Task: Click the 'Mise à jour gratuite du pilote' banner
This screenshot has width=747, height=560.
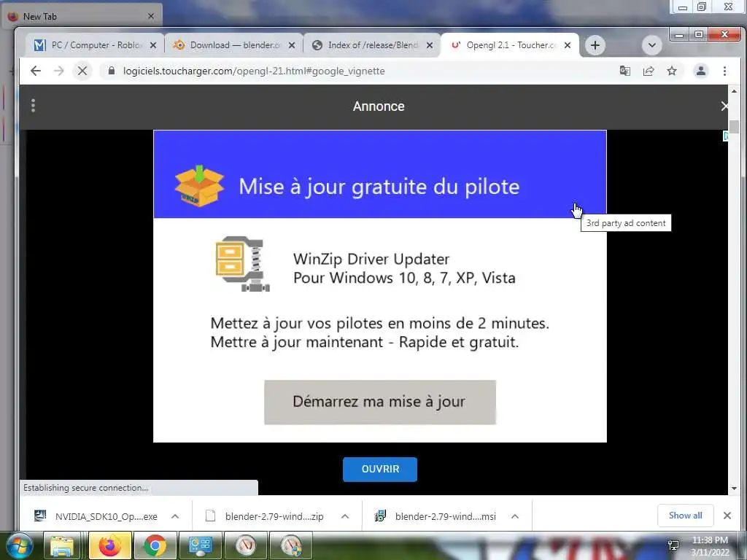Action: coord(379,174)
